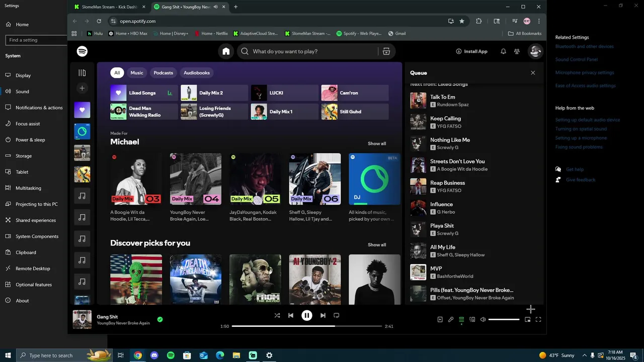Toggle Liked checkmark for Gang Shit
Viewport: 644px width, 362px height.
[x=160, y=319]
